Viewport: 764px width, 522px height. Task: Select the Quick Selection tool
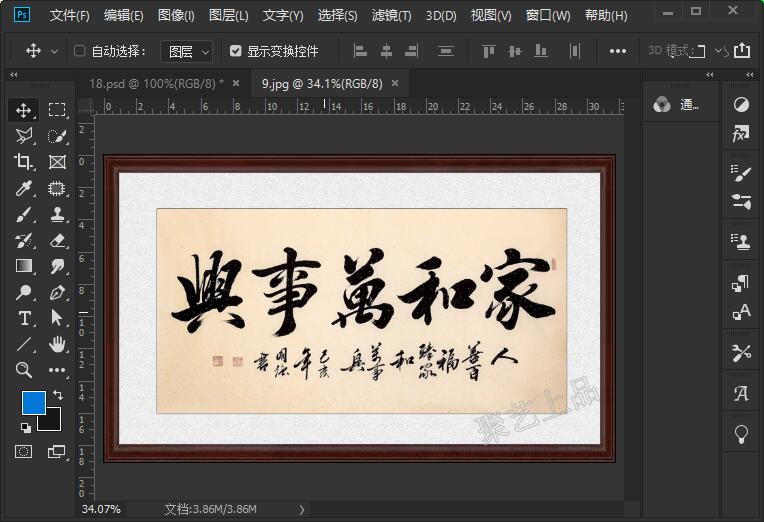57,136
